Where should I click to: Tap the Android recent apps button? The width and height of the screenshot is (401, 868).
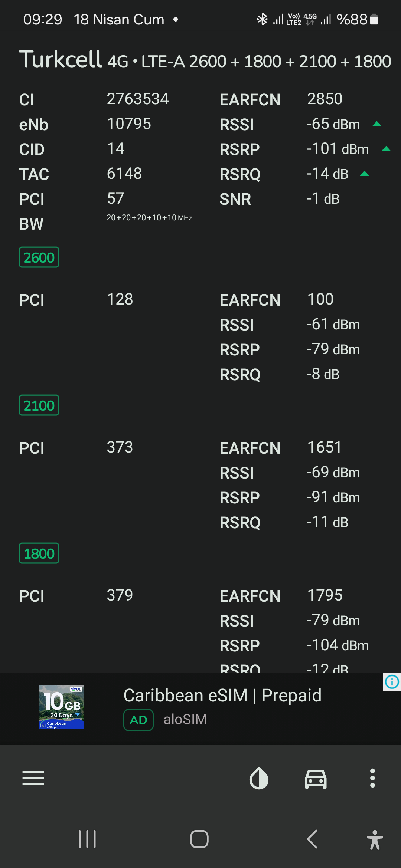pos(87,839)
